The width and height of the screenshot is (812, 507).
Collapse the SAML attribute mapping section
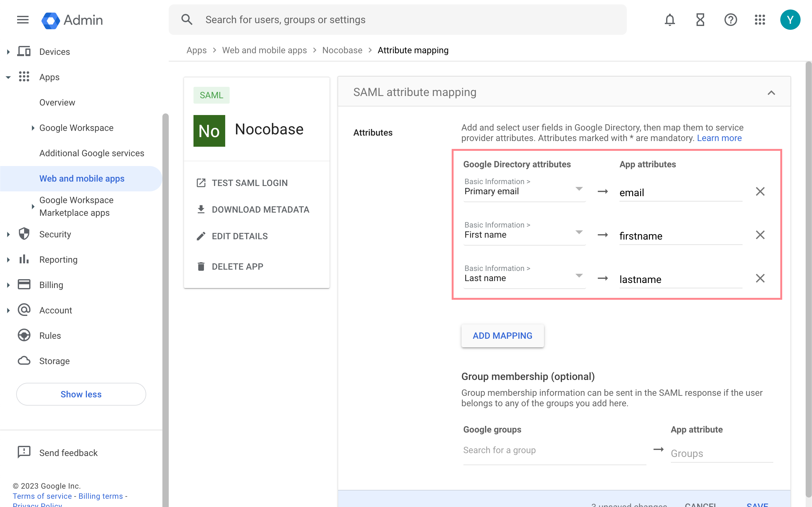(771, 93)
